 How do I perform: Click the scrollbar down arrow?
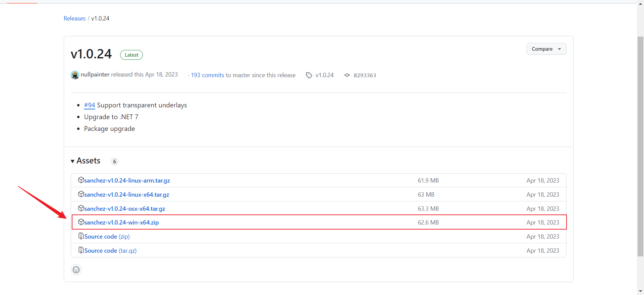click(x=640, y=291)
